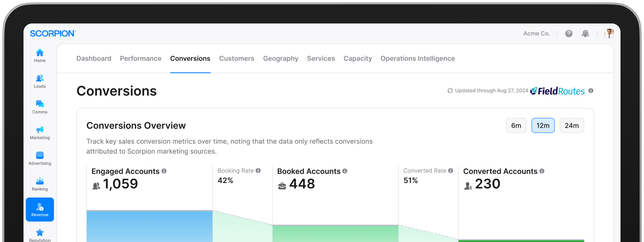The width and height of the screenshot is (644, 242).
Task: Click the help question mark icon
Action: 569,34
